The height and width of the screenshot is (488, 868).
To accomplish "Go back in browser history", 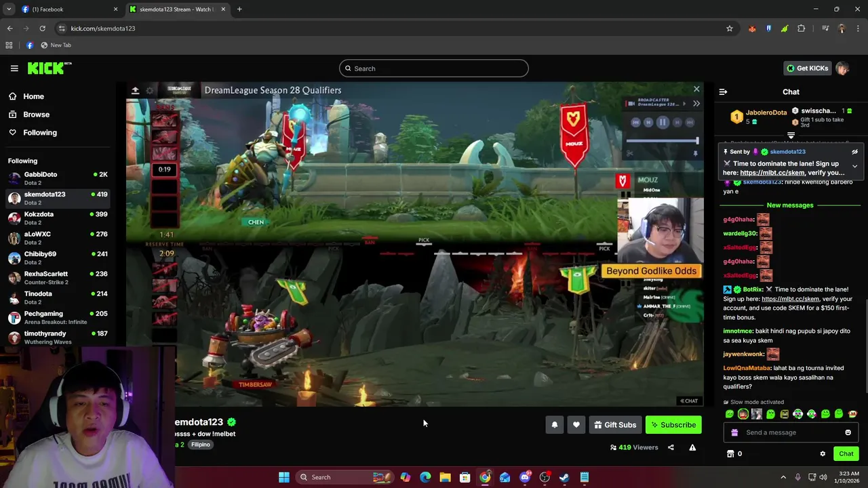I will point(9,28).
